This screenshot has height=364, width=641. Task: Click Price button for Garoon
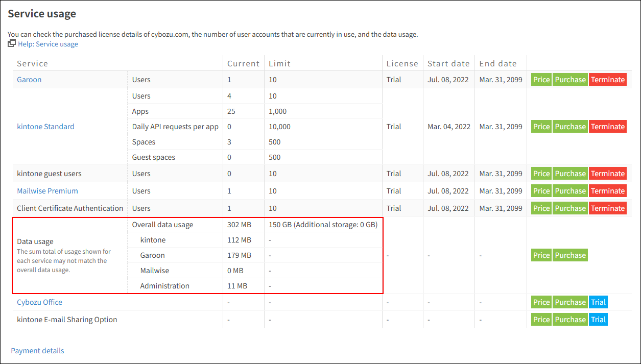(541, 79)
